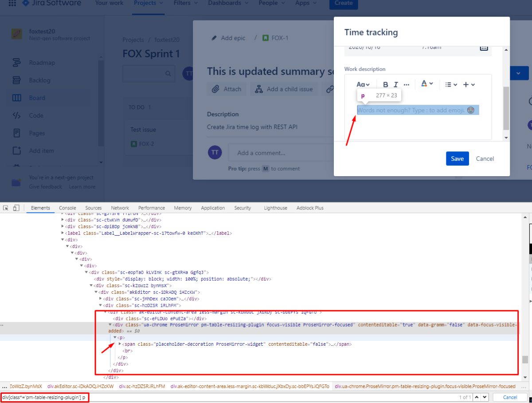Switch to the Memory tab in DevTools

[x=183, y=208]
